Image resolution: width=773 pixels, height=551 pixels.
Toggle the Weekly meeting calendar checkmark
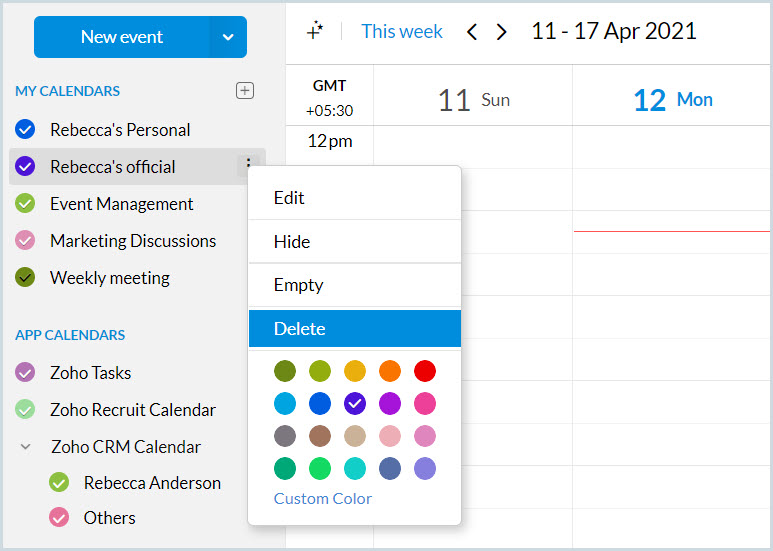click(x=26, y=278)
